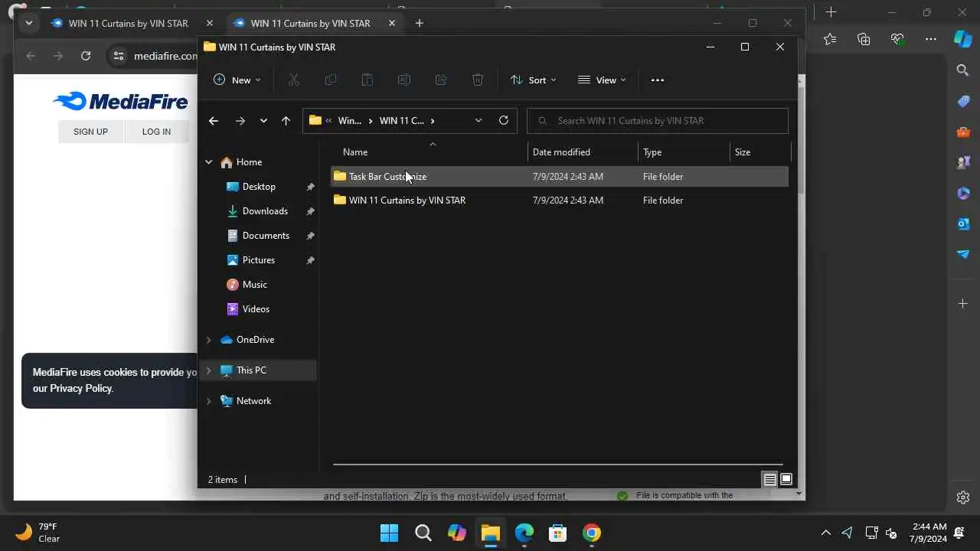
Task: Switch to second WIN 11 Curtains Chrome tab
Action: [x=309, y=23]
